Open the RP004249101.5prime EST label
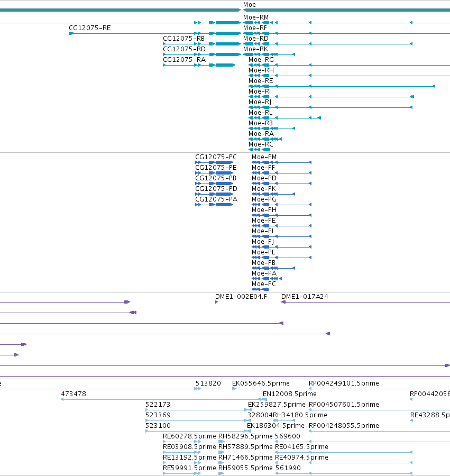450x476 pixels. coord(344,383)
